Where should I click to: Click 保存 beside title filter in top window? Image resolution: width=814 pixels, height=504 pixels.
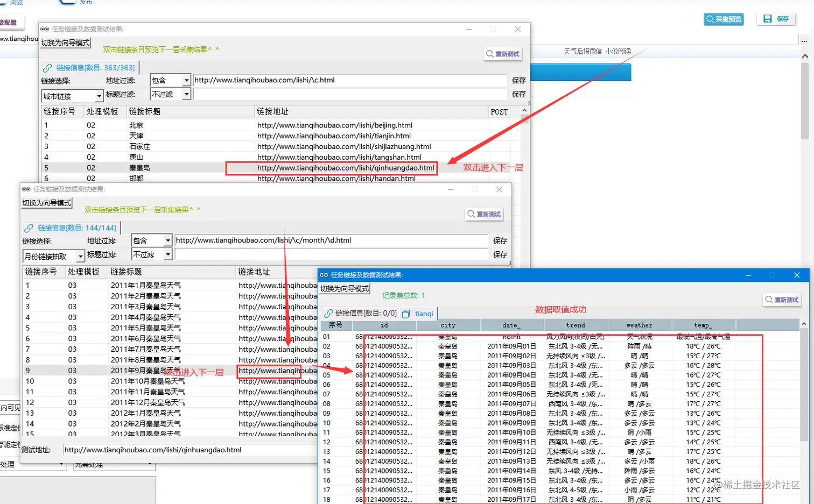pos(518,94)
